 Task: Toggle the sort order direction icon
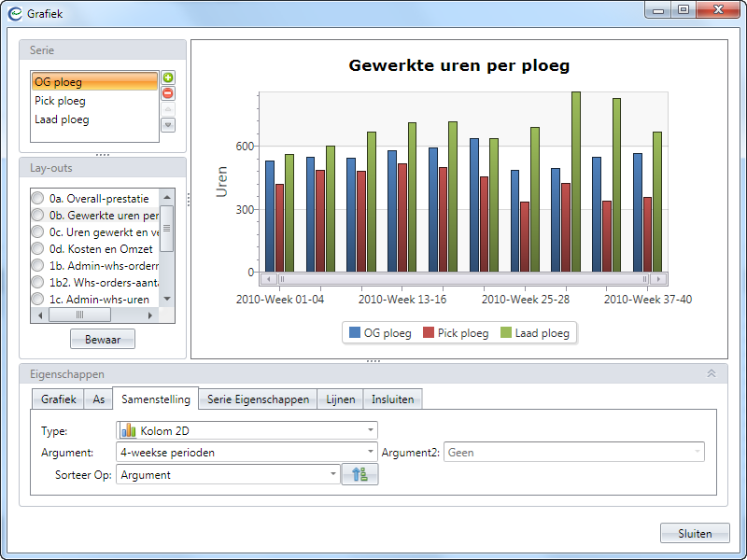pos(360,475)
